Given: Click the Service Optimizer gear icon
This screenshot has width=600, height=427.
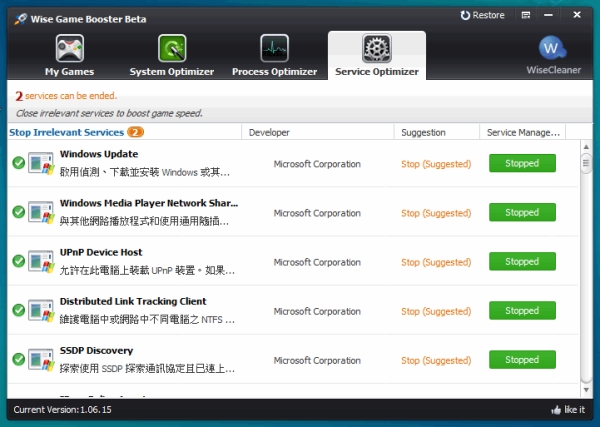Looking at the screenshot, I should [x=377, y=48].
